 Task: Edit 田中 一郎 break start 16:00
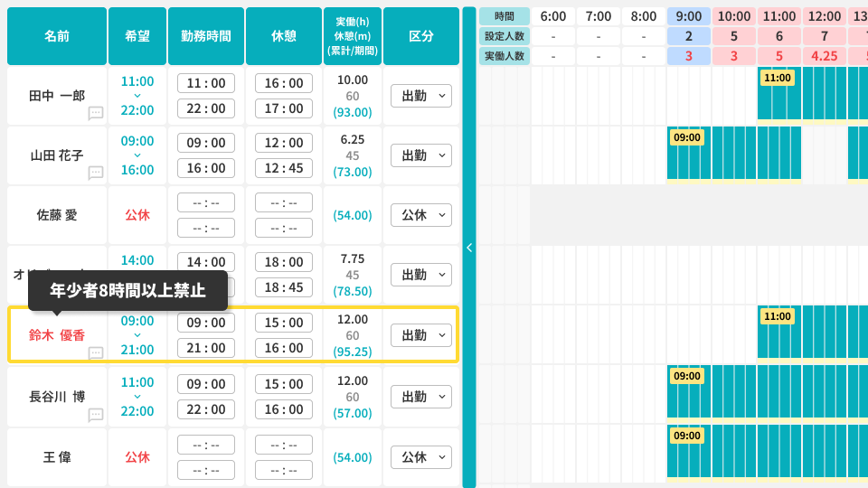coord(283,83)
